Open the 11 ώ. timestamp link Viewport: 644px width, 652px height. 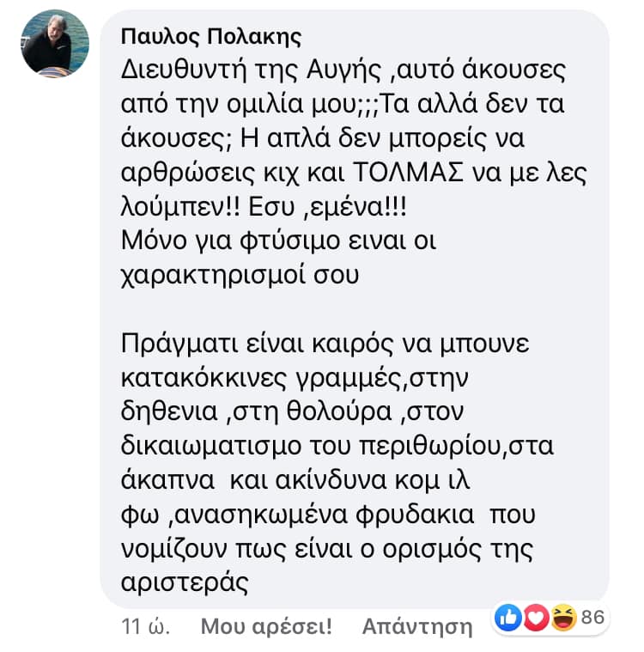click(x=145, y=626)
